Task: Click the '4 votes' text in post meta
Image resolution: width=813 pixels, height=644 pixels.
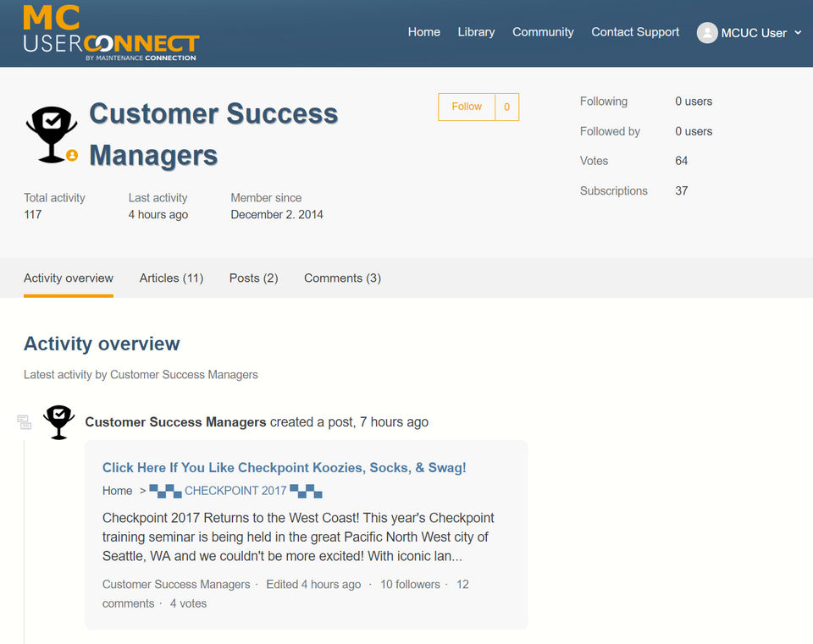Action: point(188,603)
